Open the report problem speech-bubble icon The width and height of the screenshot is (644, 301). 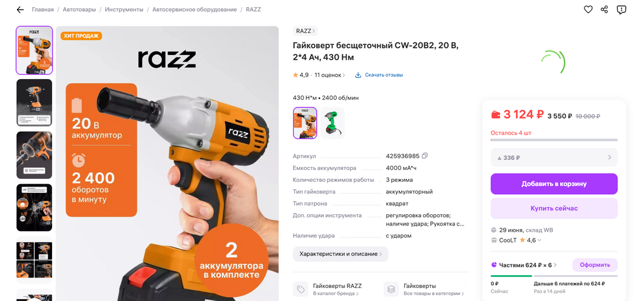coord(622,9)
